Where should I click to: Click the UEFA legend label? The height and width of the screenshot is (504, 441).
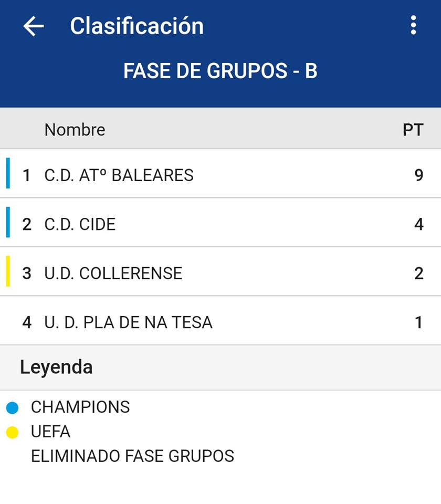point(50,432)
